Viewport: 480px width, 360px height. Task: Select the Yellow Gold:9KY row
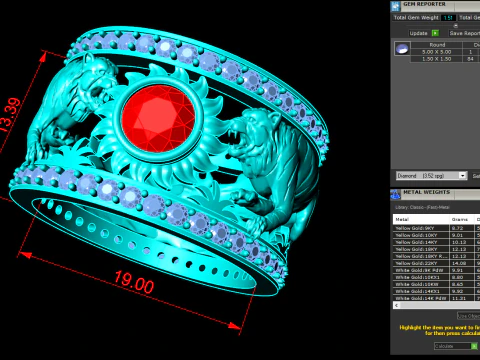pos(437,228)
